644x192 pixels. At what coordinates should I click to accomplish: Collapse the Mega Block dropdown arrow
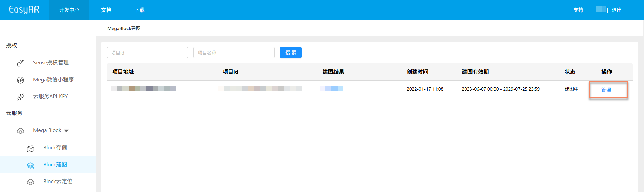click(66, 131)
